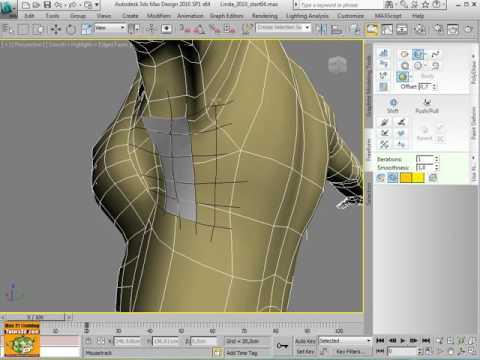The image size is (480, 360).
Task: Play the animation with Play button
Action: (403, 341)
